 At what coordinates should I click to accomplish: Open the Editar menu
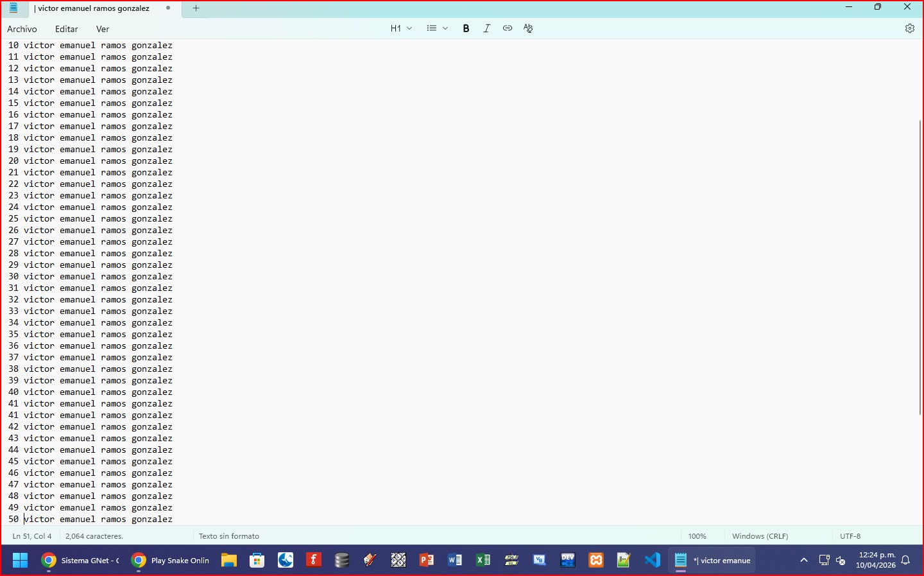click(x=66, y=29)
